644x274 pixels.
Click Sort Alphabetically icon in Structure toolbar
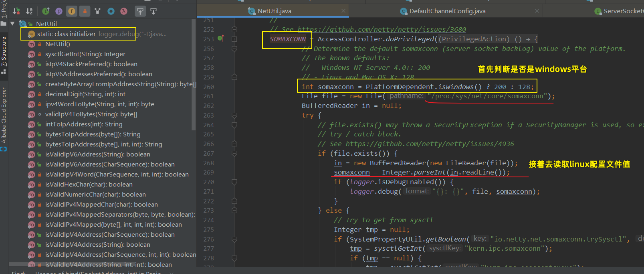29,11
